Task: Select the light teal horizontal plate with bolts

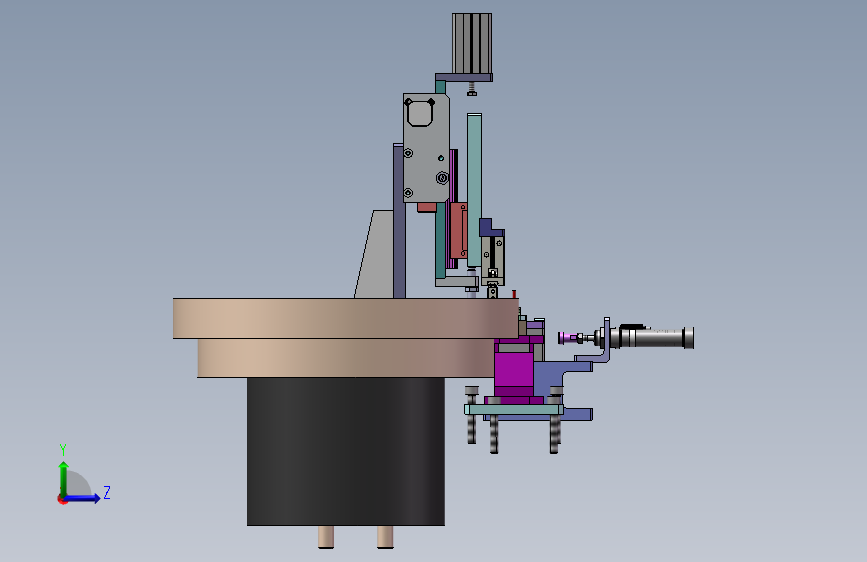Action: pos(514,410)
